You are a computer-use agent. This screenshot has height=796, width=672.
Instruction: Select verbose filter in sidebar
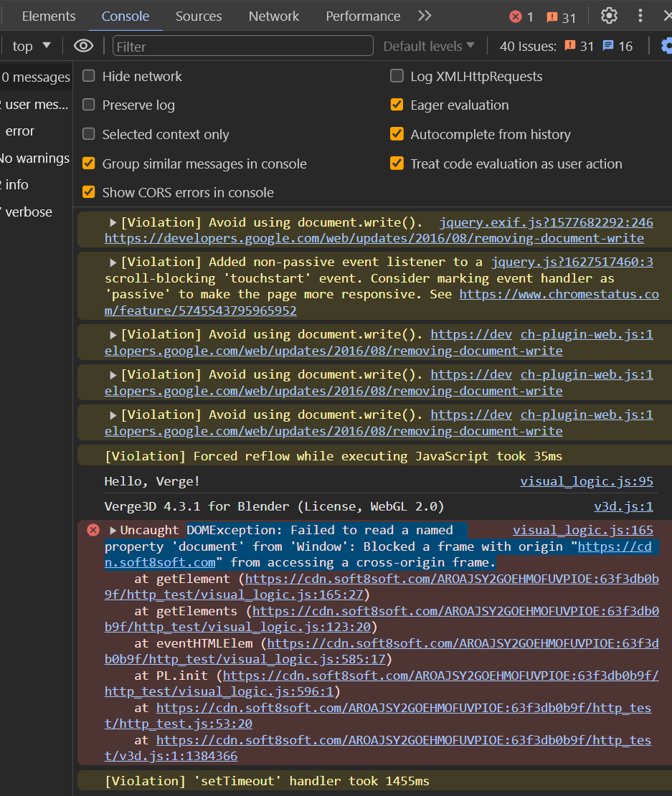[36, 212]
